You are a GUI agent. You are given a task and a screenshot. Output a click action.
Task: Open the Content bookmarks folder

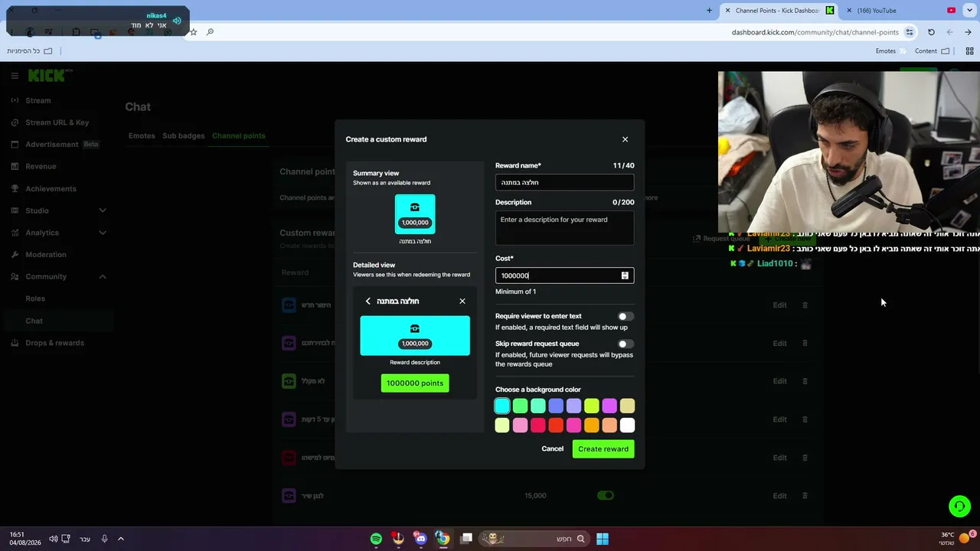click(x=932, y=51)
